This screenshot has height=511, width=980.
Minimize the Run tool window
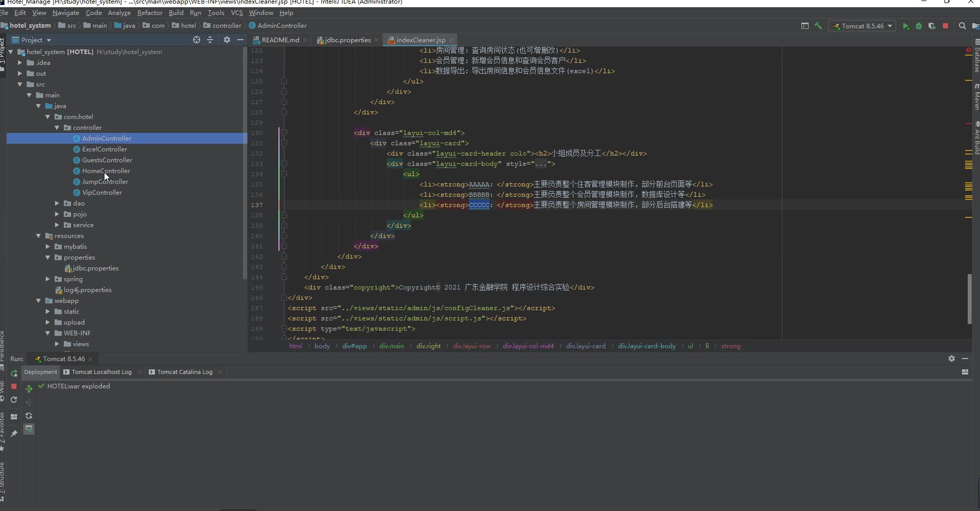click(965, 359)
